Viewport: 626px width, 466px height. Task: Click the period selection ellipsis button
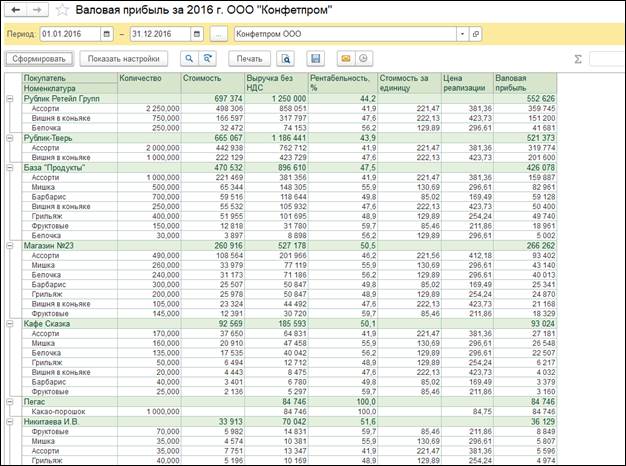point(218,34)
